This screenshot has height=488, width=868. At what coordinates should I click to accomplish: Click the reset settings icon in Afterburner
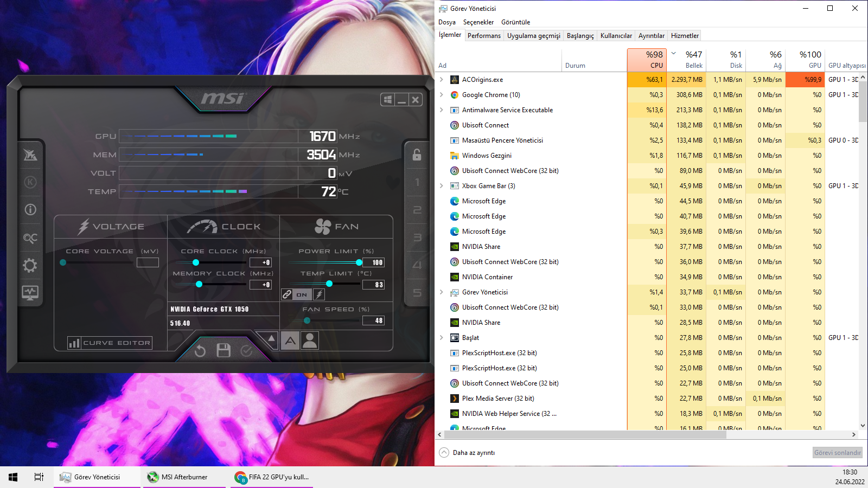click(200, 351)
